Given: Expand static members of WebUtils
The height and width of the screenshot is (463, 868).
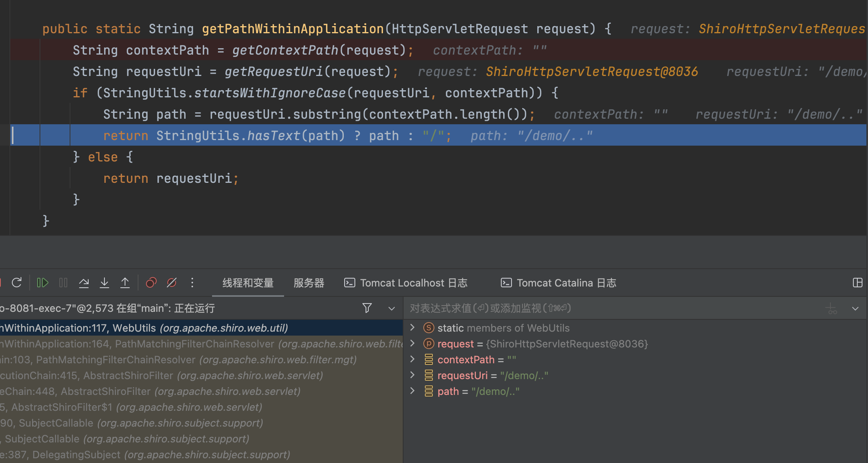Looking at the screenshot, I should point(412,327).
